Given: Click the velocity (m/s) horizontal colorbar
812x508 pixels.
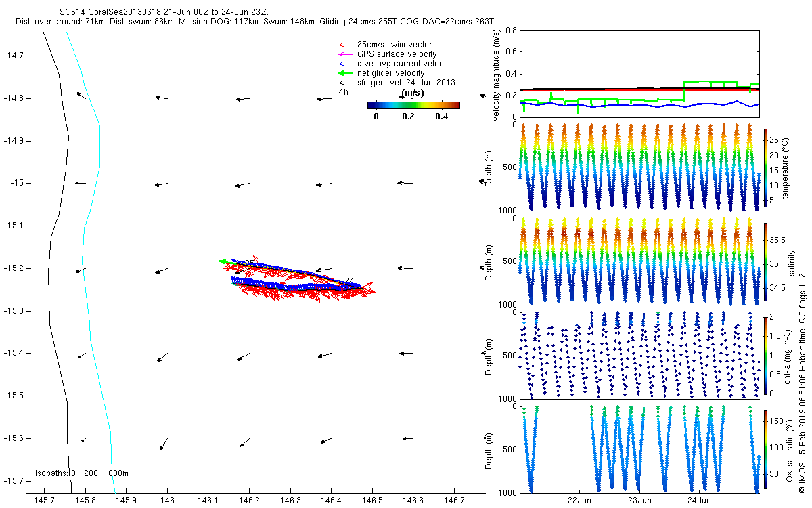Looking at the screenshot, I should click(x=413, y=105).
